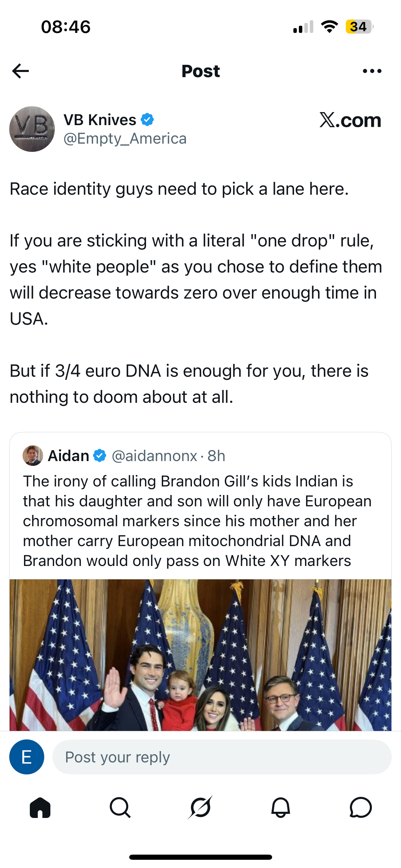Tap the VB Knives display name
Image resolution: width=401 pixels, height=868 pixels.
pos(100,120)
